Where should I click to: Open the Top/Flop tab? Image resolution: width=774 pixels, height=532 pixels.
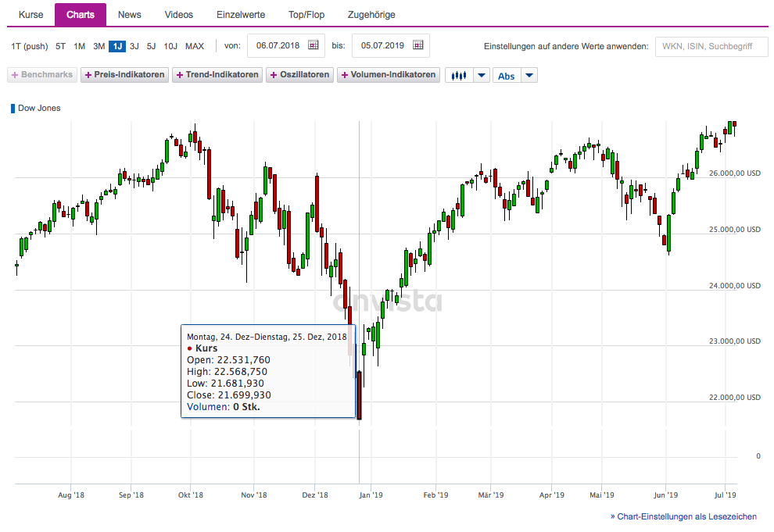click(x=306, y=15)
